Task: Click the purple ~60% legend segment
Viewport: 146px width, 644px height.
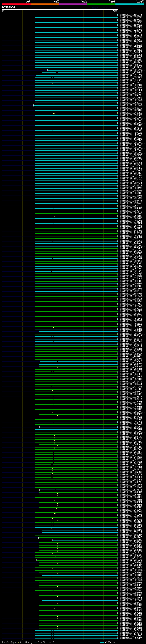Action: pyautogui.click(x=73, y=4)
